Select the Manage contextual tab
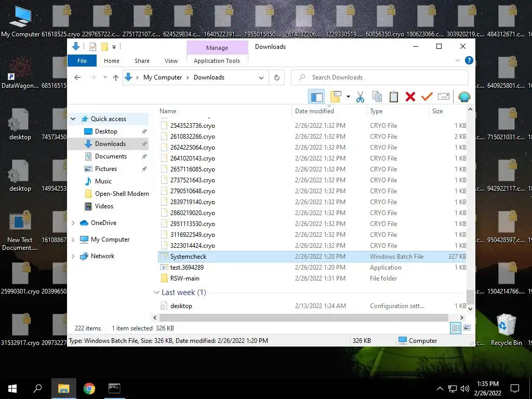Image resolution: width=532 pixels, height=399 pixels. click(x=217, y=48)
